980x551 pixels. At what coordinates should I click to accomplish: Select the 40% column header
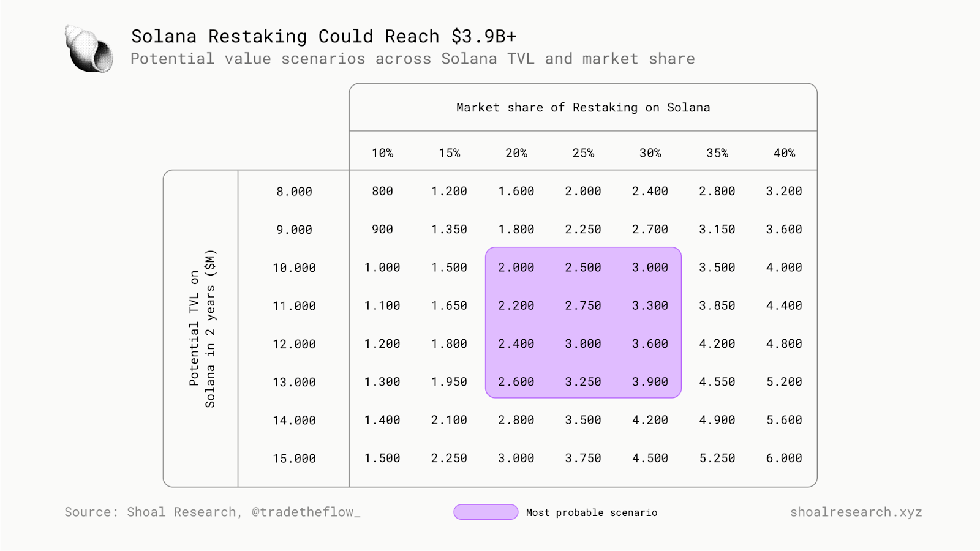coord(784,153)
